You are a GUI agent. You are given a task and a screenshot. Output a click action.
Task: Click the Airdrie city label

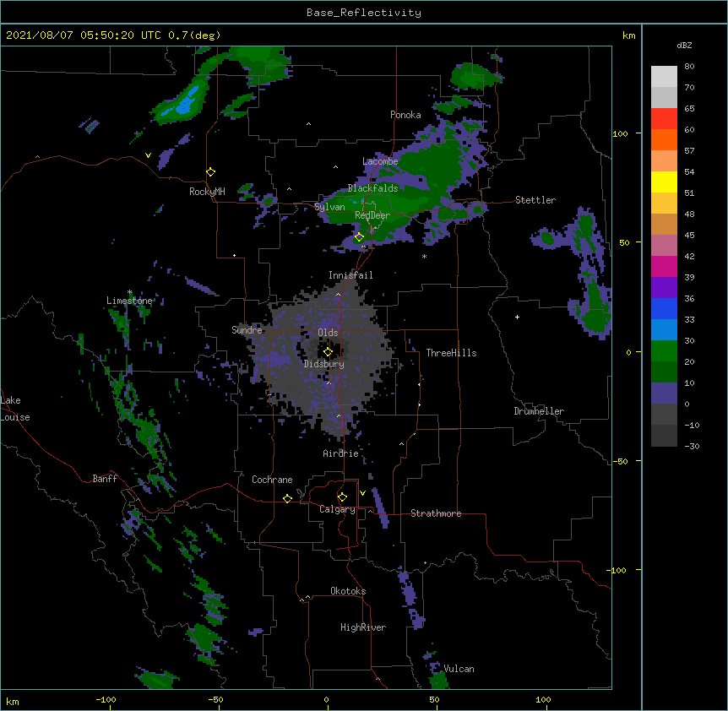click(341, 453)
